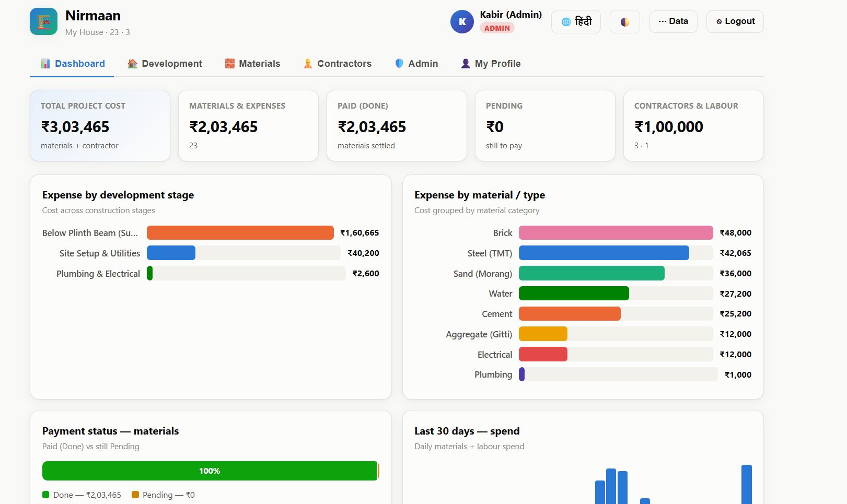Click the 'Expense by material / type' heading
847x504 pixels.
point(480,195)
